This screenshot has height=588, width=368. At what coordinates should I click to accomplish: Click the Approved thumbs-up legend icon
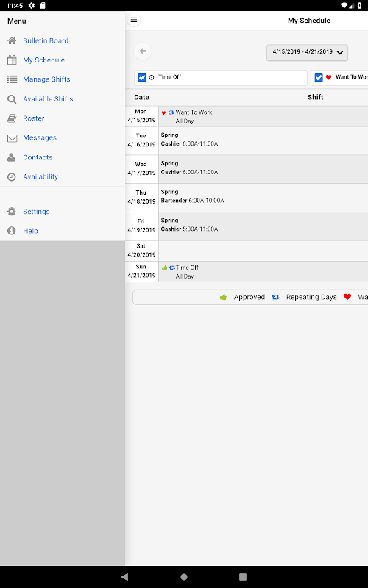coord(224,297)
